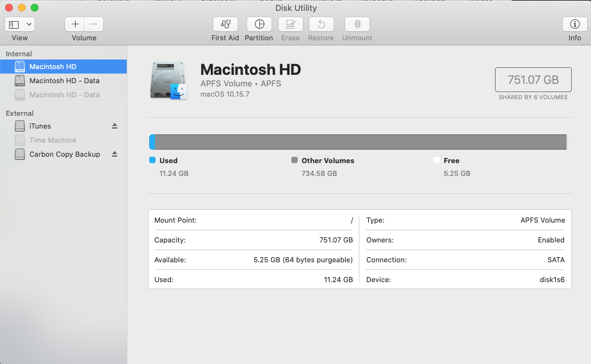Click the disk1s6 device value
This screenshot has height=364, width=591.
click(x=552, y=280)
